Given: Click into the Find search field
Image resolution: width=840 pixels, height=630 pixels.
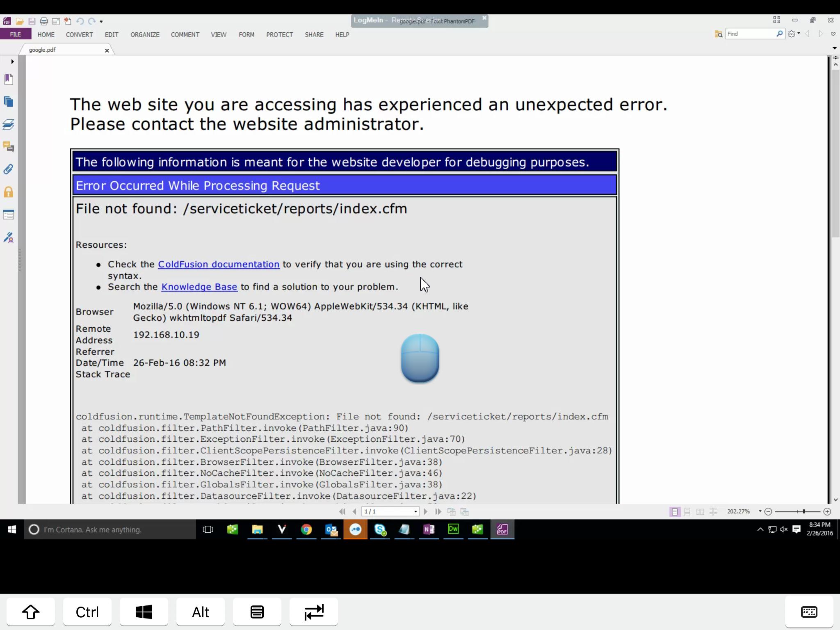Looking at the screenshot, I should point(750,34).
